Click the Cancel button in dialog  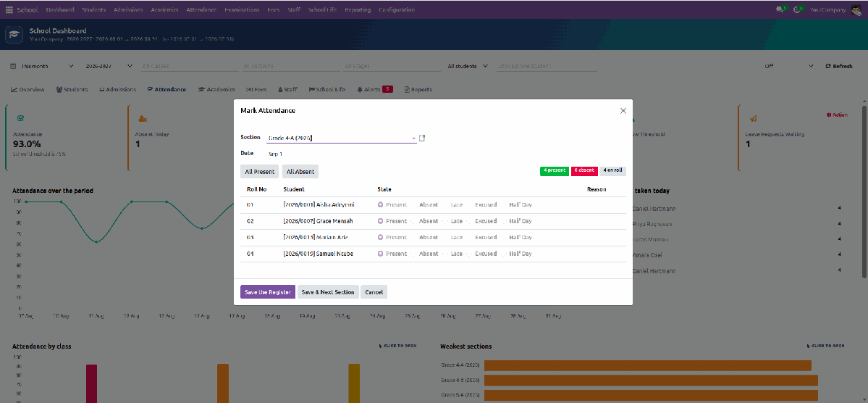(374, 292)
